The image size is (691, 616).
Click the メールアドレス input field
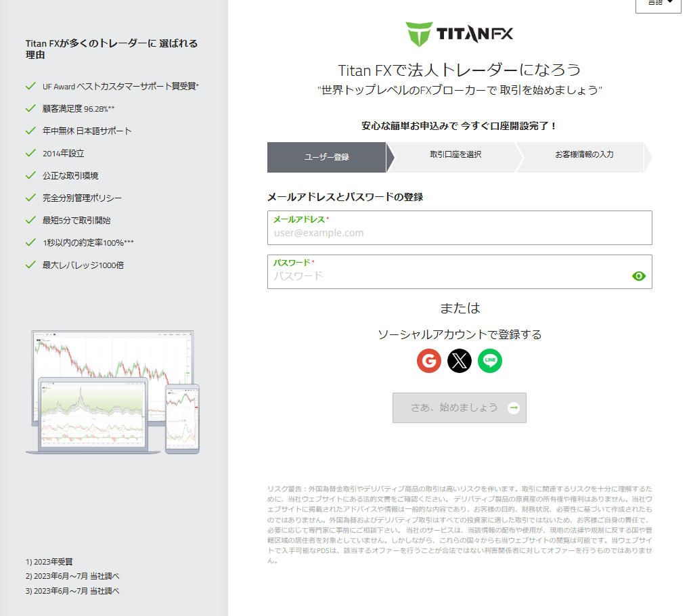(460, 228)
